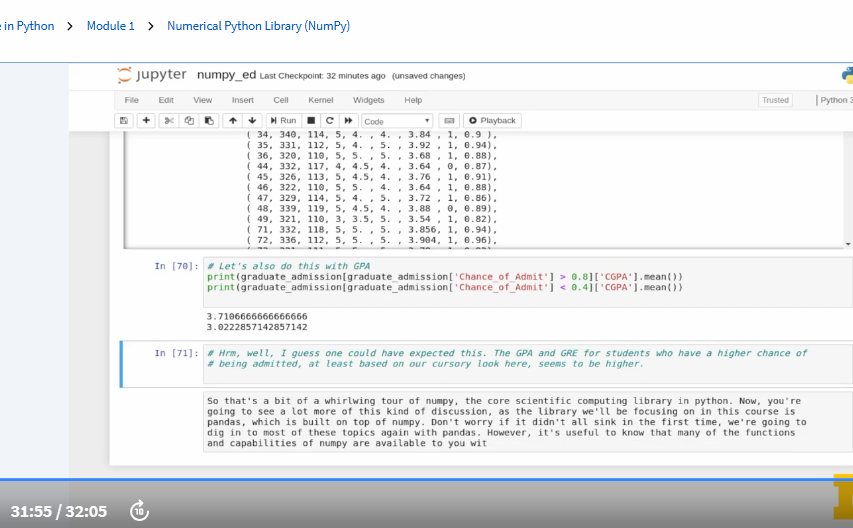Click the '(unsaved changes)' status text
The height and width of the screenshot is (528, 853).
click(x=429, y=76)
